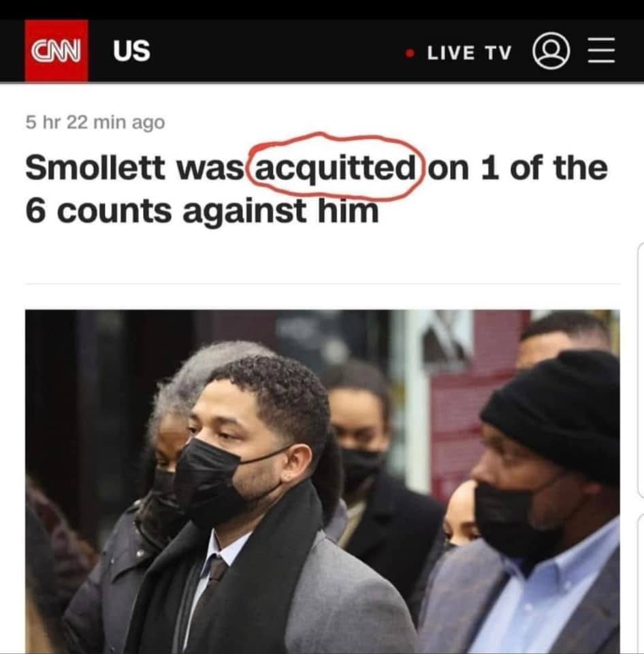Click headline line "6 counts against him"
Viewport: 644px width, 654px height.
point(202,211)
